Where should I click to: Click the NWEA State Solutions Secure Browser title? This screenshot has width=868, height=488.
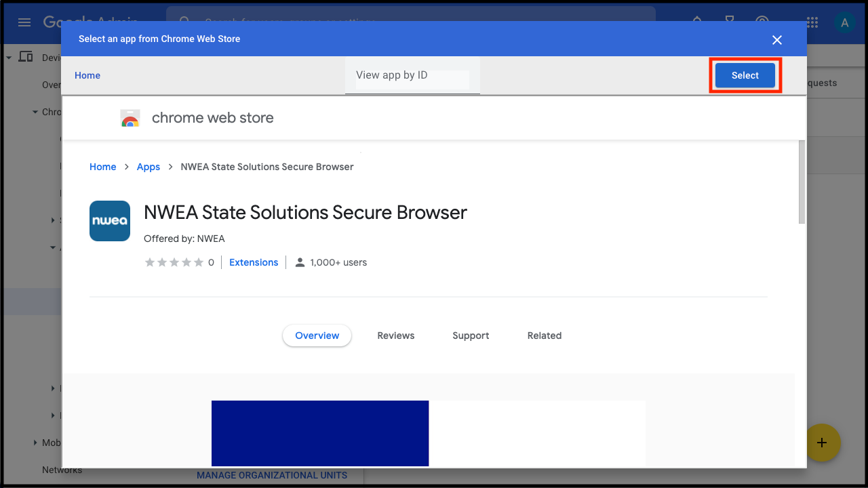tap(305, 213)
